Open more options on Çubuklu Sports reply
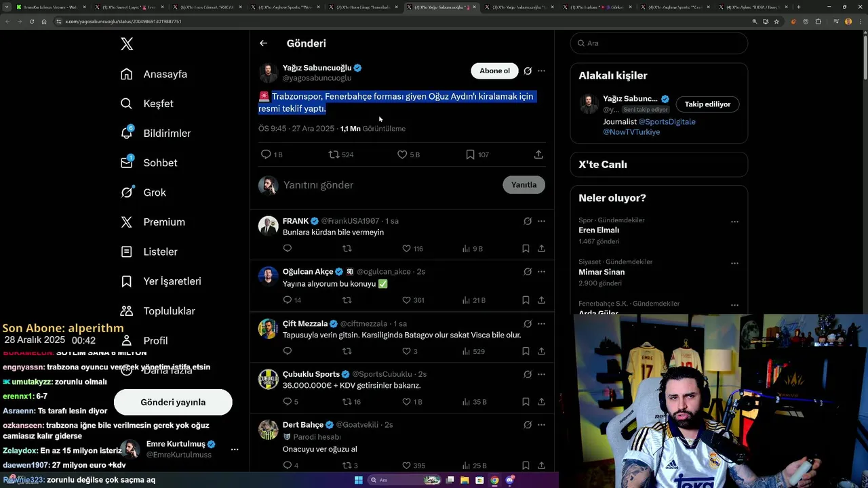The width and height of the screenshot is (868, 488). (541, 374)
